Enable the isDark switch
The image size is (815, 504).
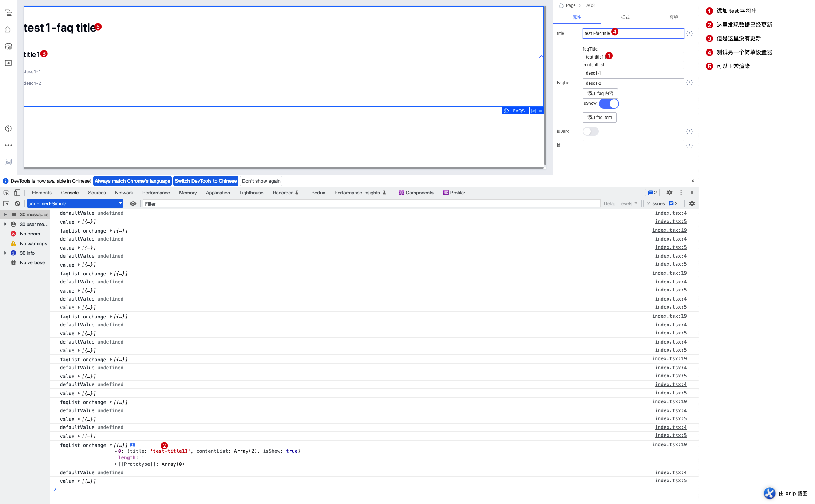(x=590, y=131)
